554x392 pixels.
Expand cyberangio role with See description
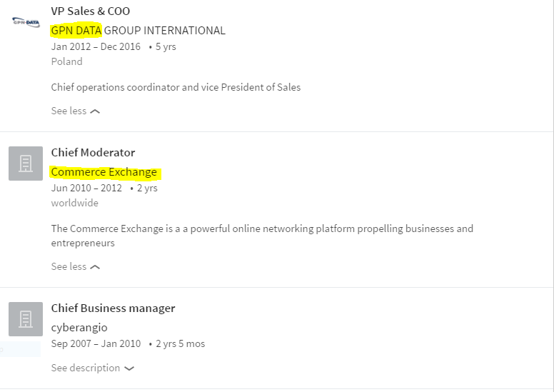(93, 368)
